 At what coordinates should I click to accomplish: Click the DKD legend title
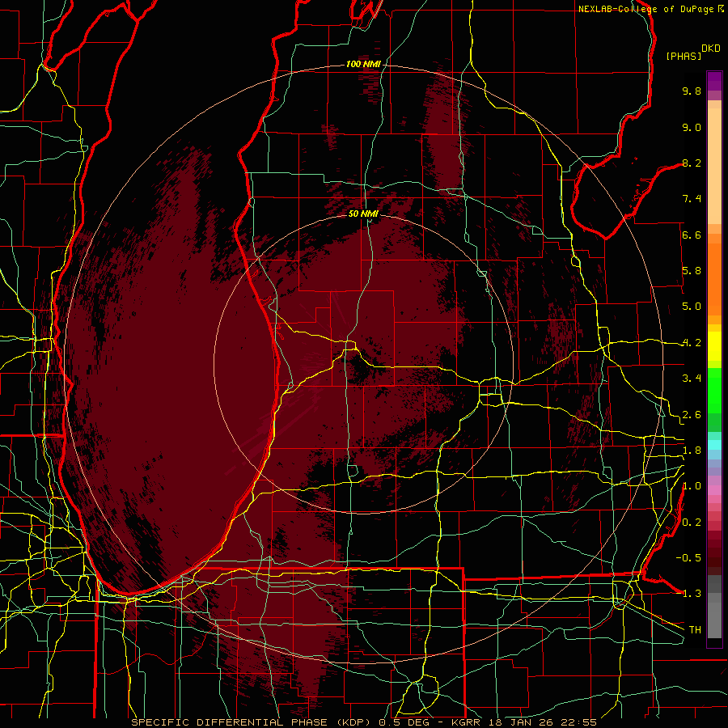click(x=710, y=49)
